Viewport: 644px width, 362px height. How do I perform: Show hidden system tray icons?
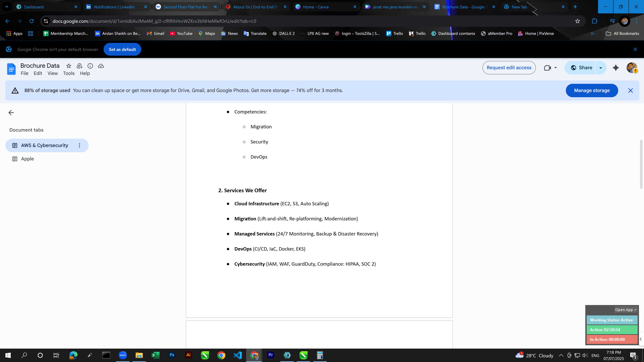click(x=561, y=355)
